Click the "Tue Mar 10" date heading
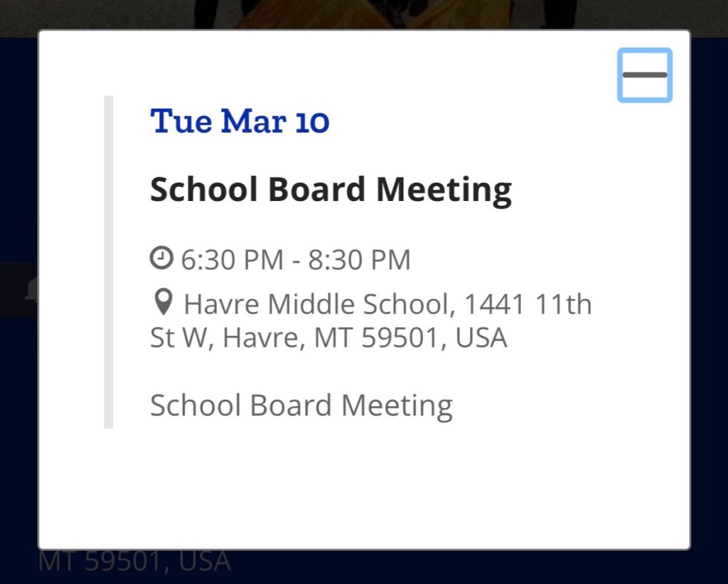The image size is (728, 584). coord(240,121)
